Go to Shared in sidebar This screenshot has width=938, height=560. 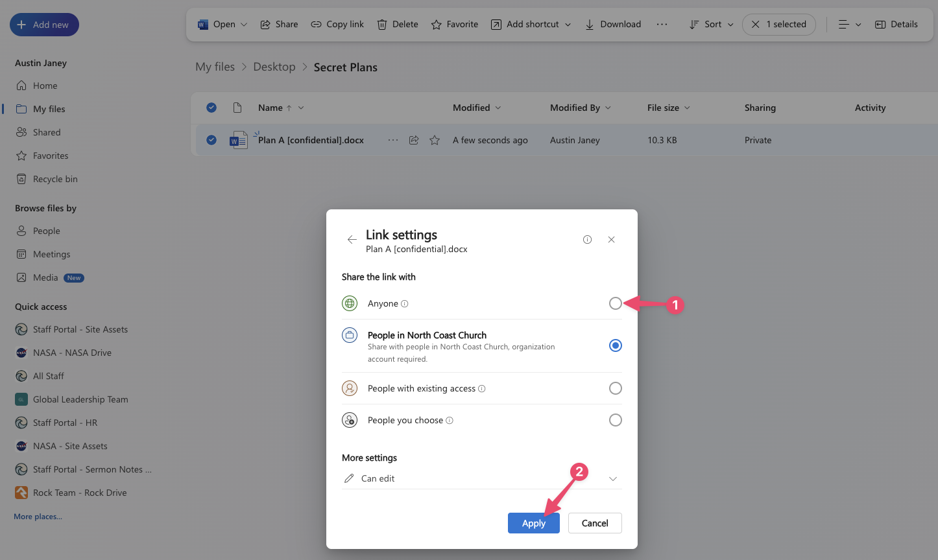[x=46, y=132]
